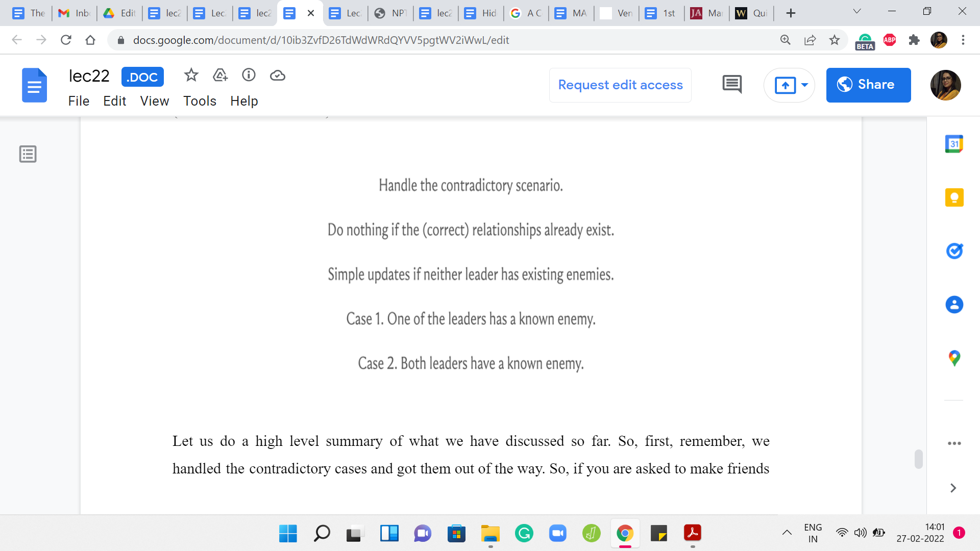Click the Add to Drive shortcut icon
The image size is (980, 551).
tap(220, 76)
